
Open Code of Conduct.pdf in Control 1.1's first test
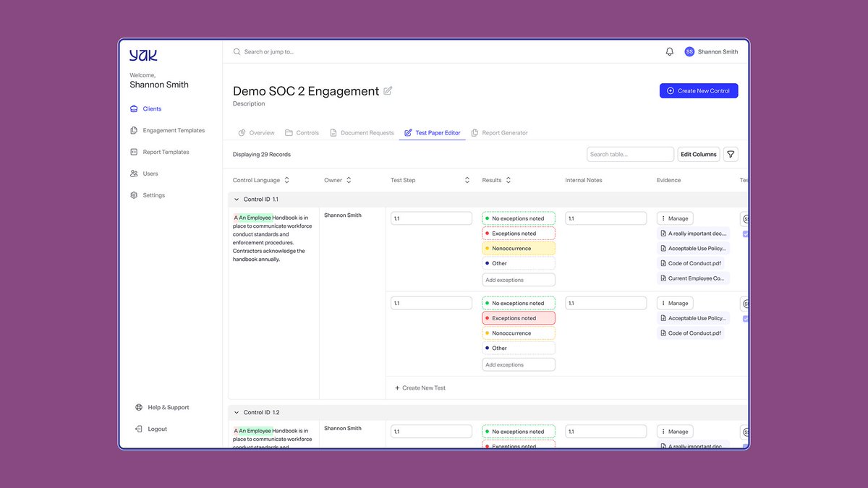pyautogui.click(x=691, y=264)
